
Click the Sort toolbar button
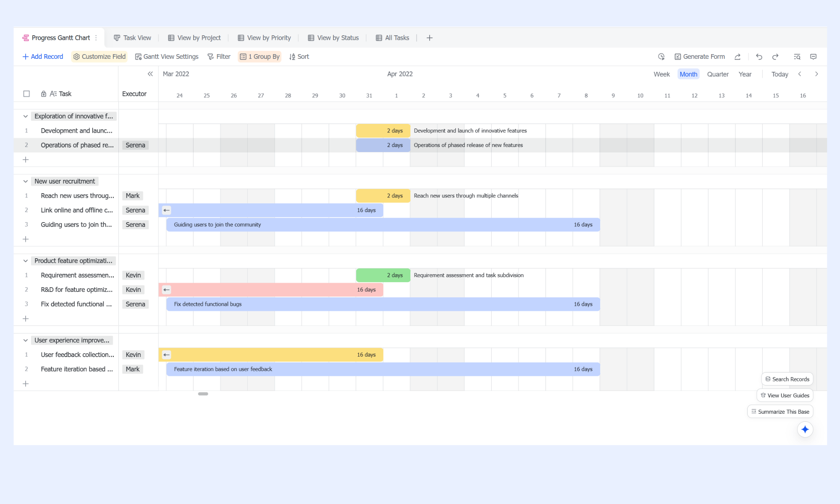(299, 57)
